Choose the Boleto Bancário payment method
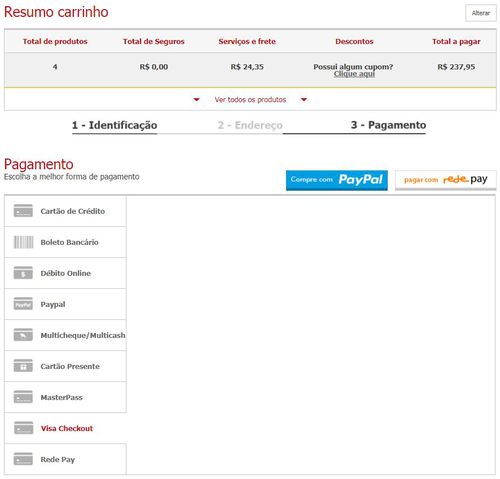Viewport: 500px width, 479px height. 65,242
